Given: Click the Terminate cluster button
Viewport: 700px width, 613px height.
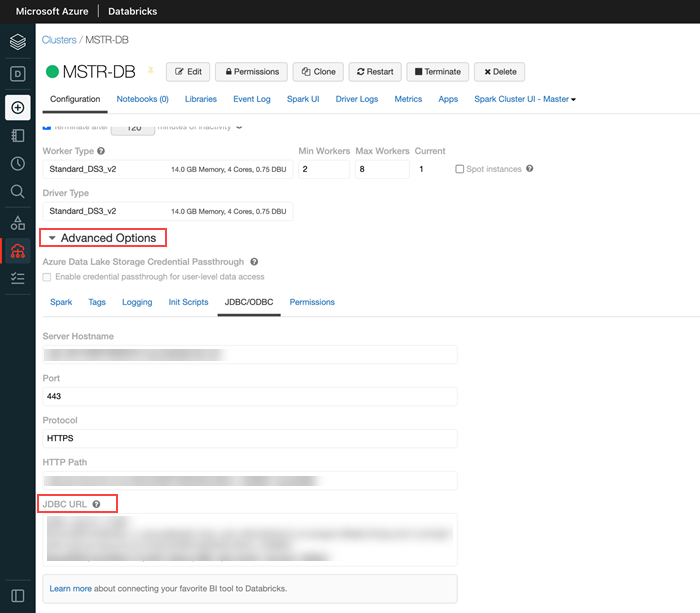Looking at the screenshot, I should point(438,72).
